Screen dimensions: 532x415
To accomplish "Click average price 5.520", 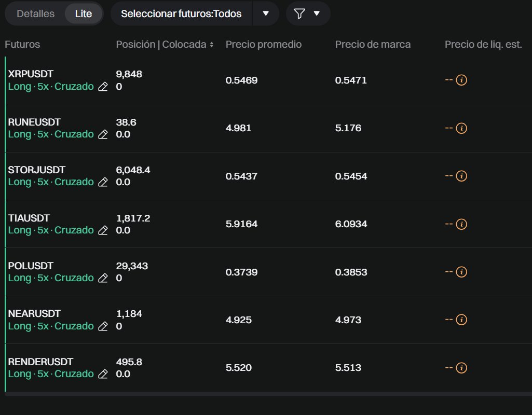I will point(239,368).
